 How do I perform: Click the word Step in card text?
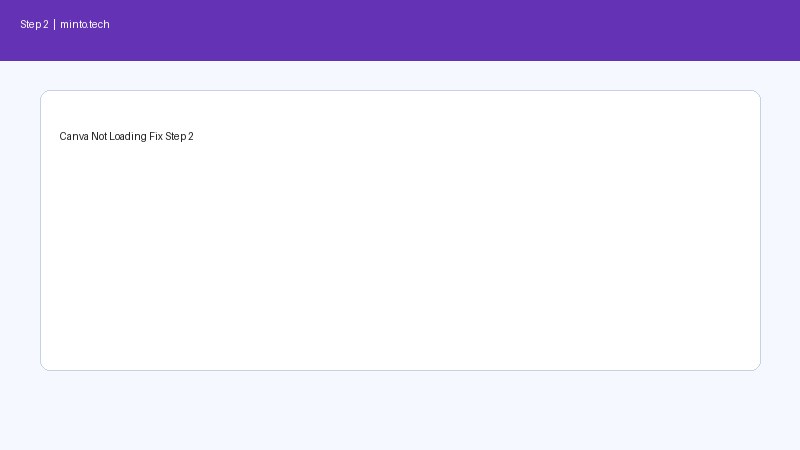tap(176, 136)
